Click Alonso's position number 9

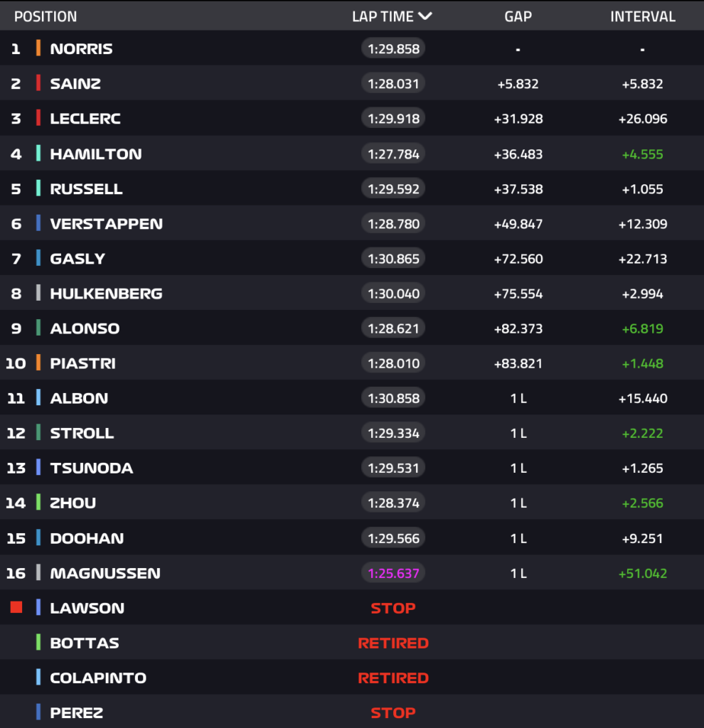click(16, 328)
